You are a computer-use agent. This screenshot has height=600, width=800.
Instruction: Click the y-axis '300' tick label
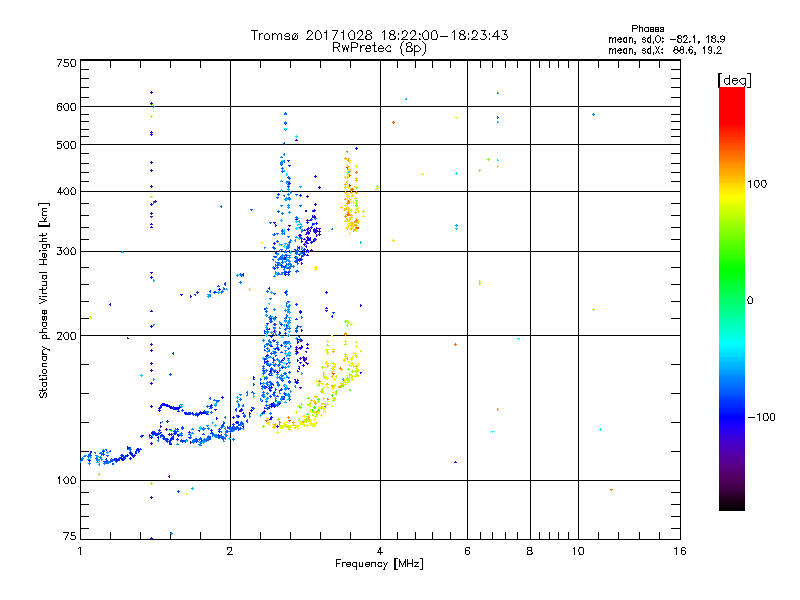66,251
